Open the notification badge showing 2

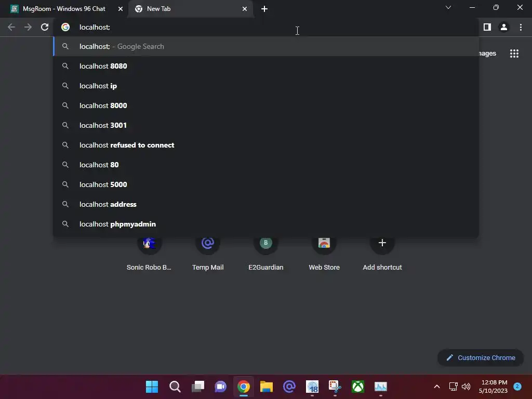point(517,387)
